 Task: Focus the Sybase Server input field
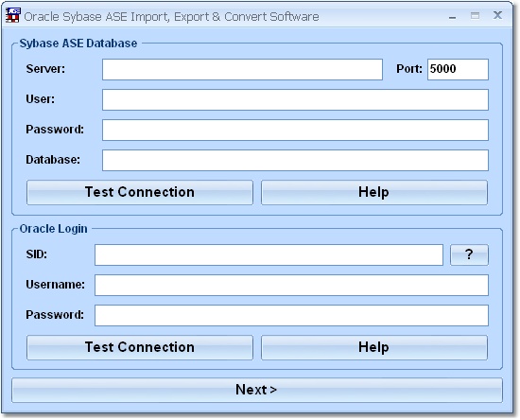tap(242, 69)
